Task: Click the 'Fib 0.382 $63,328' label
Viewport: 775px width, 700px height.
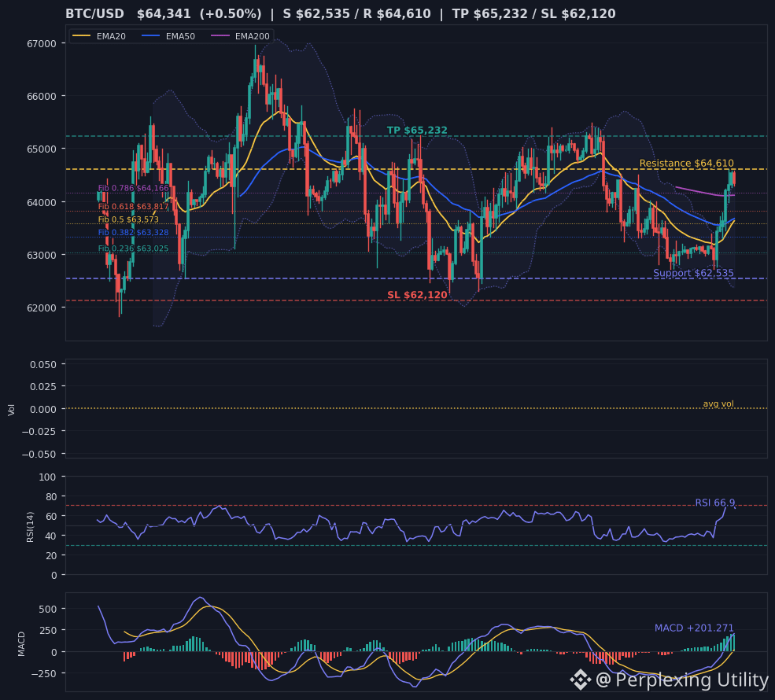Action: pos(134,232)
